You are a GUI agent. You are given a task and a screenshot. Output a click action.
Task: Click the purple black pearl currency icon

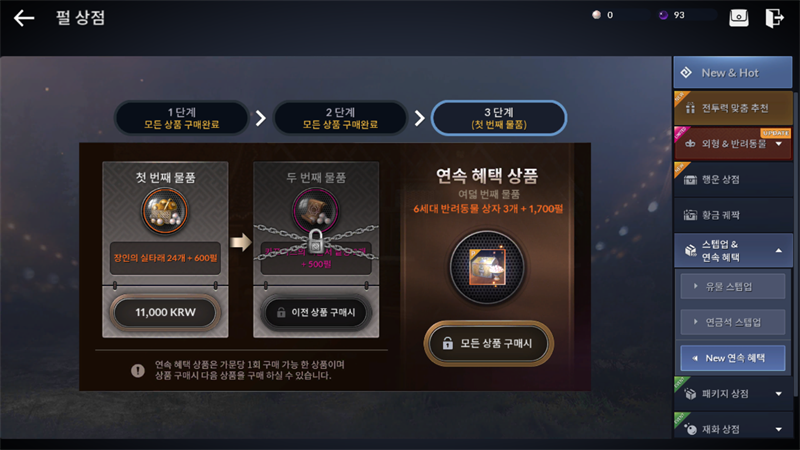tap(663, 15)
